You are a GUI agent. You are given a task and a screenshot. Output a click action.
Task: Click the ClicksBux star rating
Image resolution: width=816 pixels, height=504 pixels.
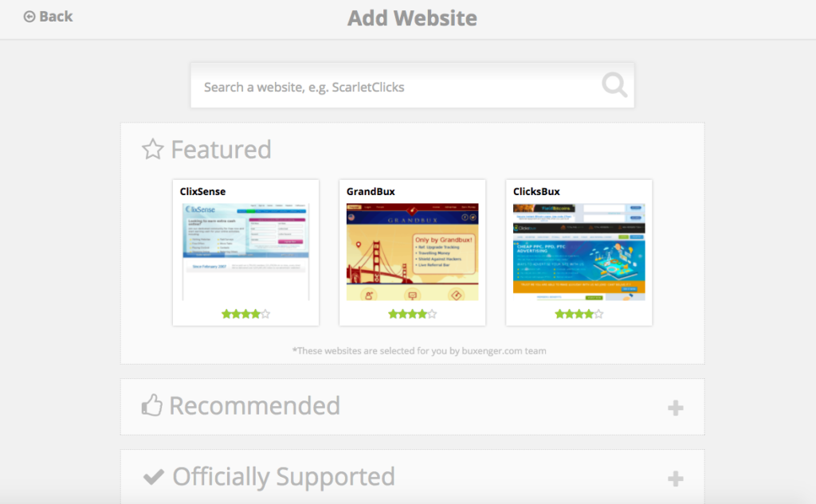pyautogui.click(x=579, y=314)
